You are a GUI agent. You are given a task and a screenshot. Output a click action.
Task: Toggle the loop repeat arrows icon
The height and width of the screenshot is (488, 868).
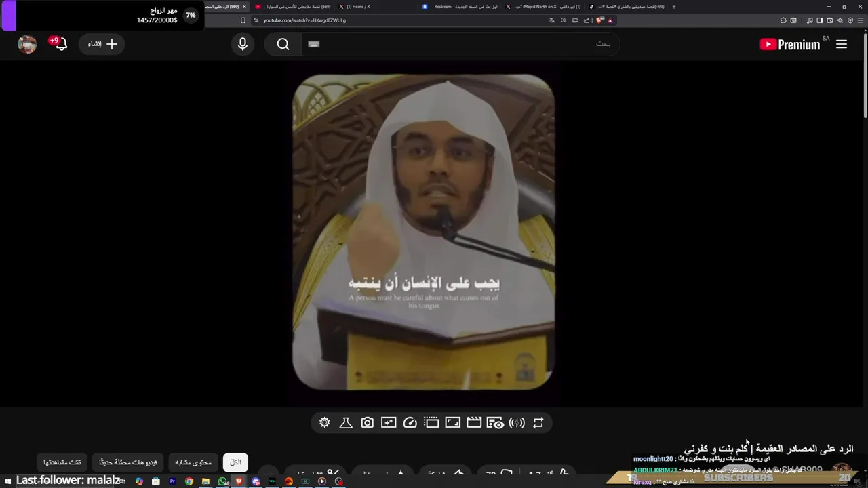click(x=538, y=423)
